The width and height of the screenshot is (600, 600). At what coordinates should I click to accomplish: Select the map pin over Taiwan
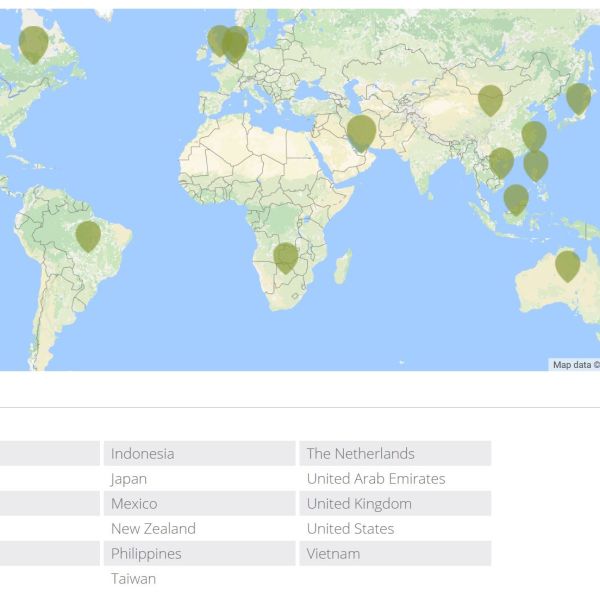(534, 135)
